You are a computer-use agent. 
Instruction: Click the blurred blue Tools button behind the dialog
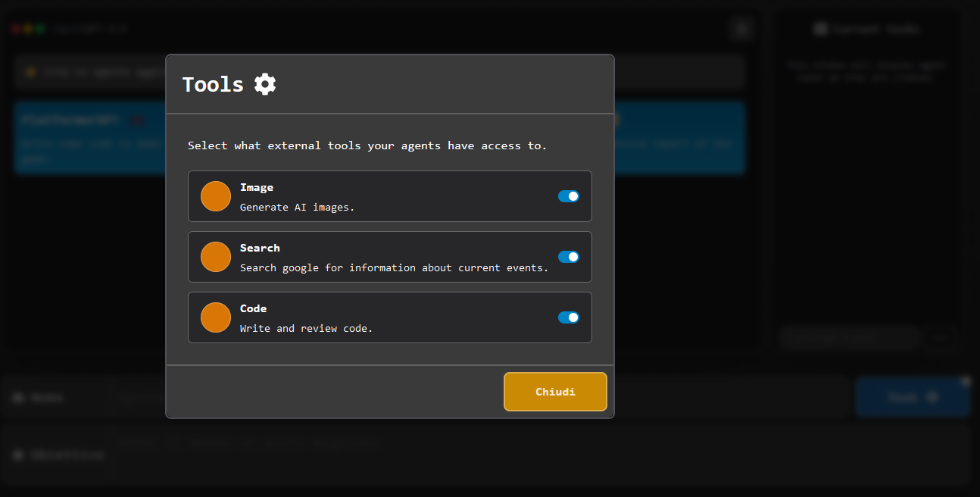click(x=912, y=397)
